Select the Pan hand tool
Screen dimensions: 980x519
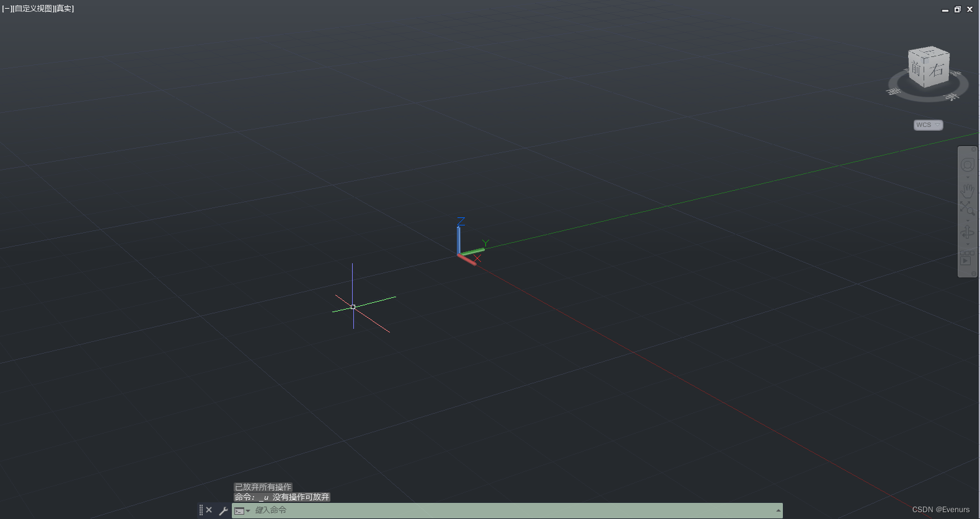point(968,191)
